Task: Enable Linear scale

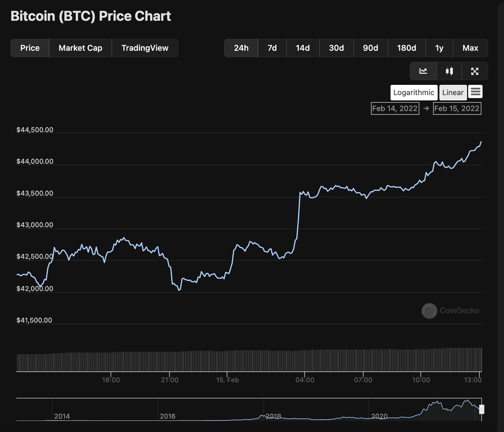Action: click(453, 93)
